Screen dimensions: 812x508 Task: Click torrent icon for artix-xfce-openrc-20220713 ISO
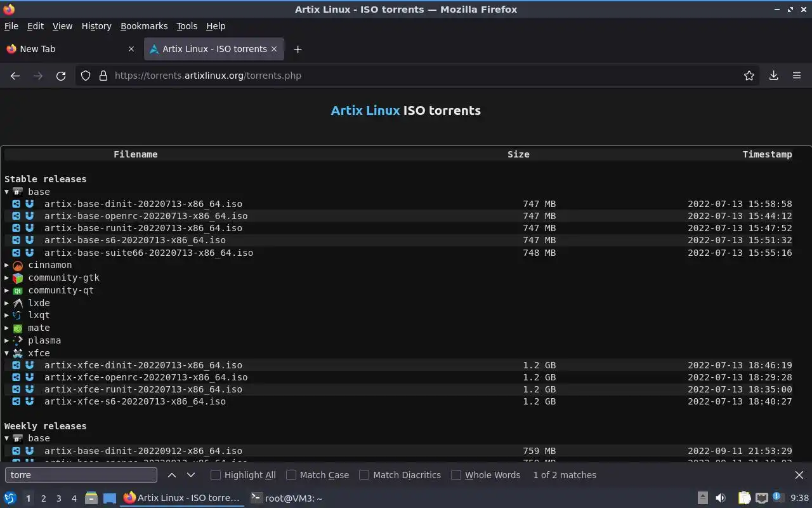tap(16, 377)
